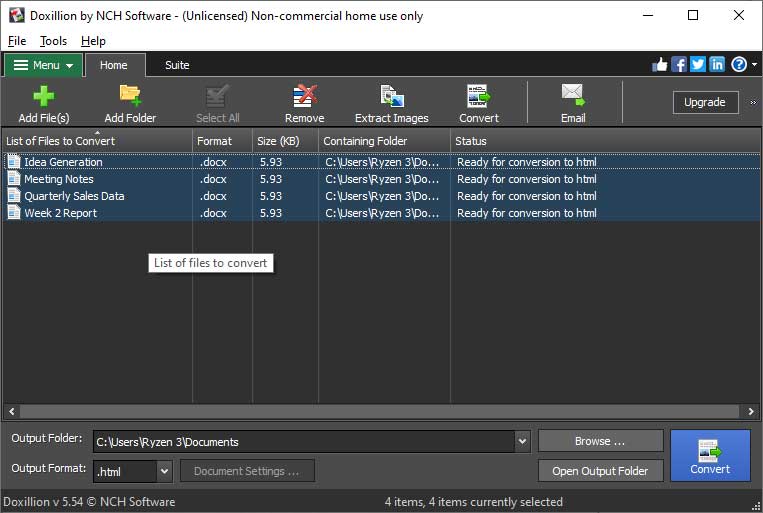Viewport: 763px width, 513px height.
Task: Switch to the Suite tab
Action: [x=177, y=65]
